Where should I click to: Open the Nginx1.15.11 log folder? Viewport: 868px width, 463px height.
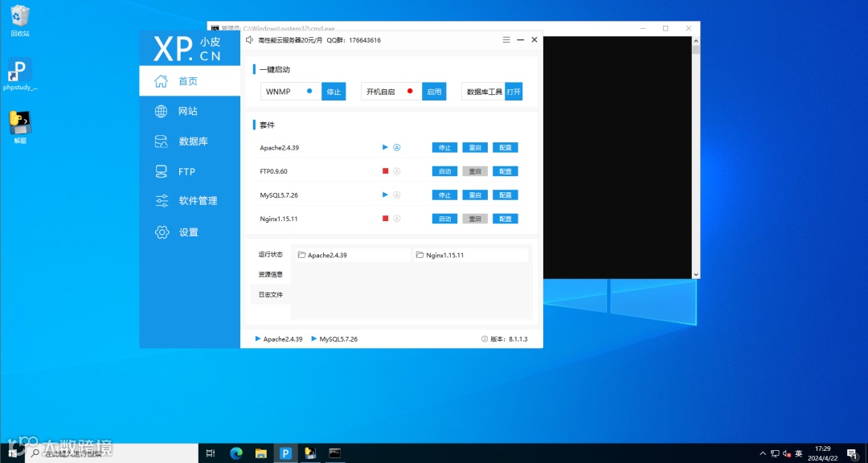[x=470, y=256]
